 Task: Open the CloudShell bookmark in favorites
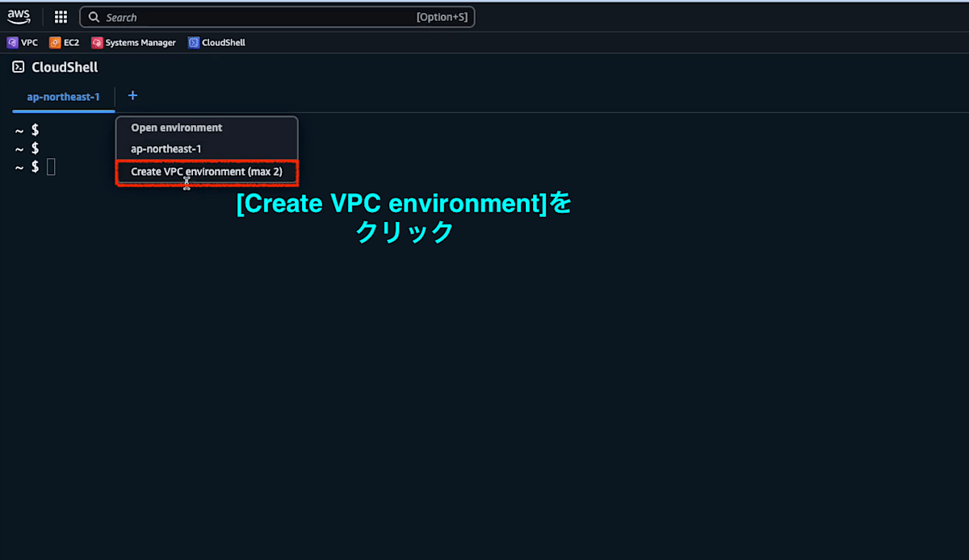[x=216, y=43]
